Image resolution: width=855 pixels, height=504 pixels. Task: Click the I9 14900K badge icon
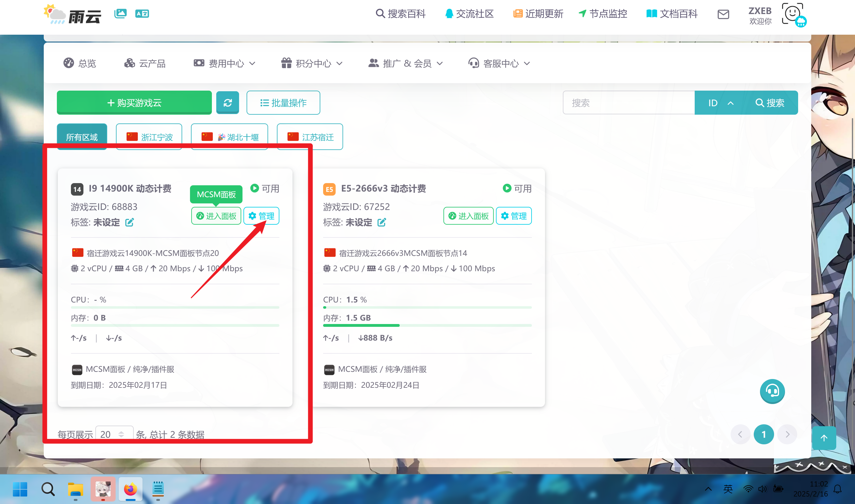[x=77, y=189]
